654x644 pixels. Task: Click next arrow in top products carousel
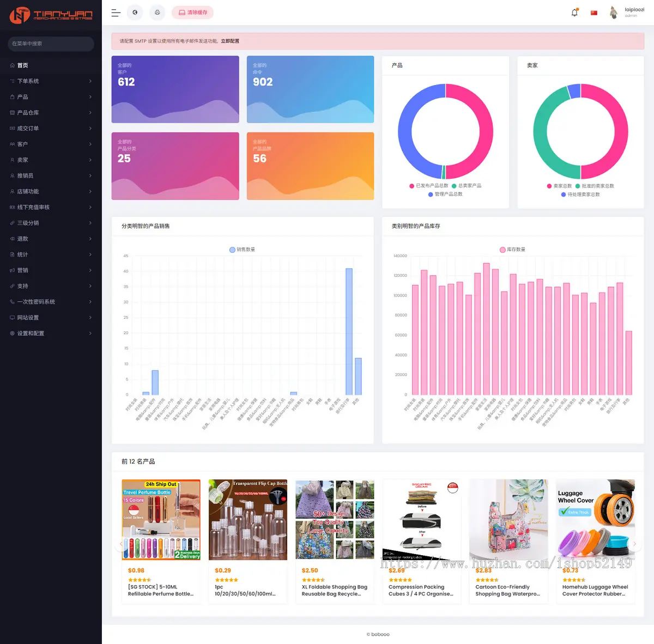[634, 544]
